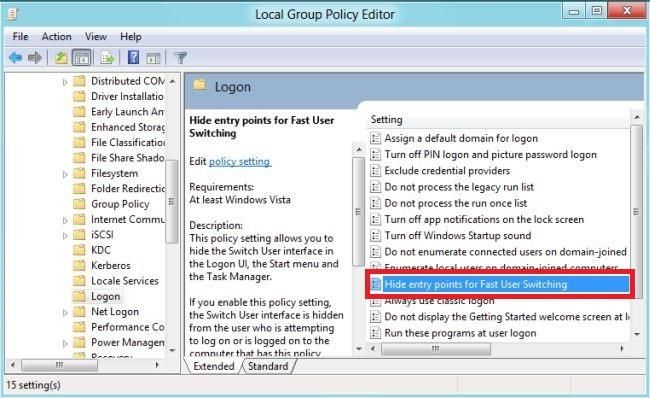Expand the Distributed COM tree node
The width and height of the screenshot is (650, 398).
tap(65, 82)
